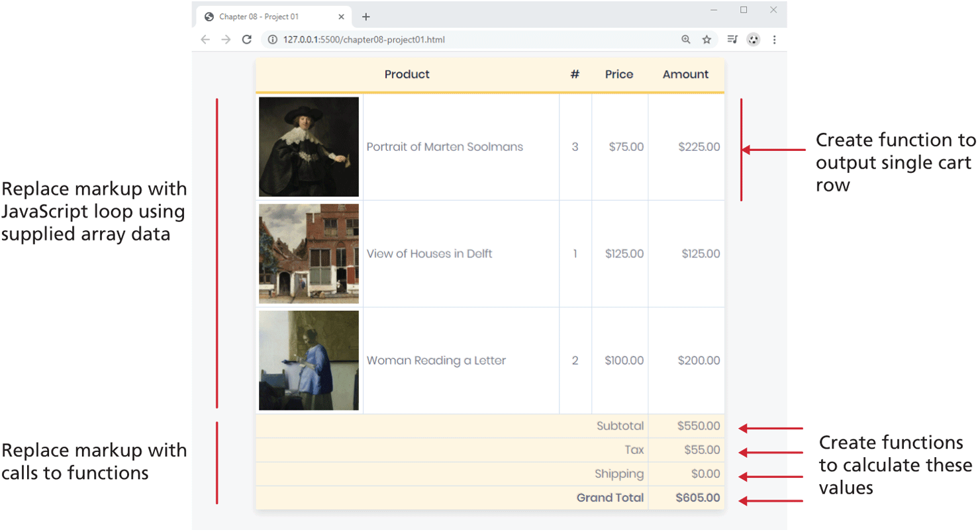Click the Portrait of Marten Soolmans thumbnail
This screenshot has height=532, width=980.
[x=309, y=147]
